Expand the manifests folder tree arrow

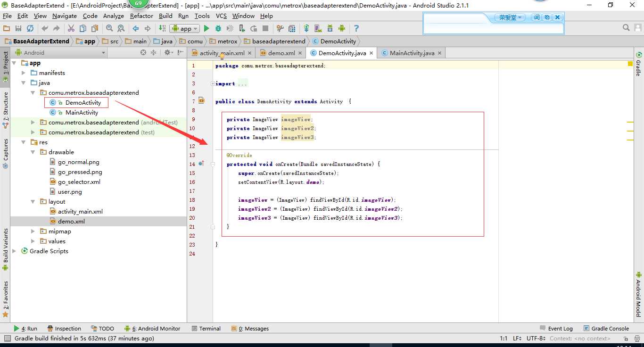pos(24,73)
